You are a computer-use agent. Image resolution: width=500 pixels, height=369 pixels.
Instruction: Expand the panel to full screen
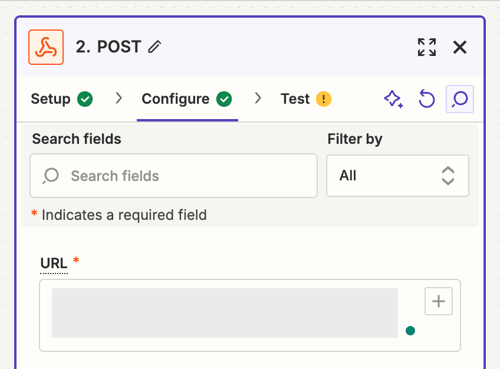[x=427, y=47]
